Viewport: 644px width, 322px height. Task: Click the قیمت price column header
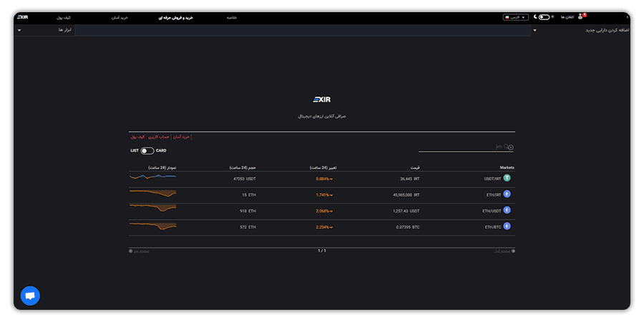click(415, 167)
